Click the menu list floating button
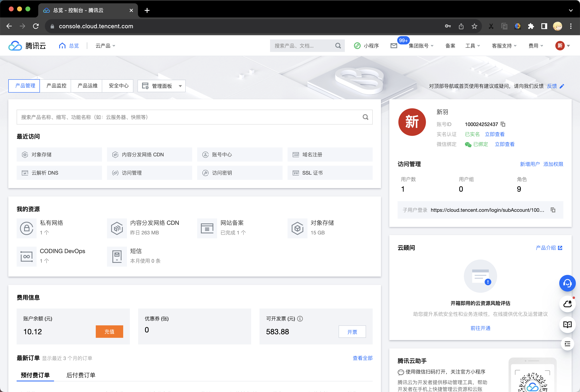 click(x=567, y=344)
